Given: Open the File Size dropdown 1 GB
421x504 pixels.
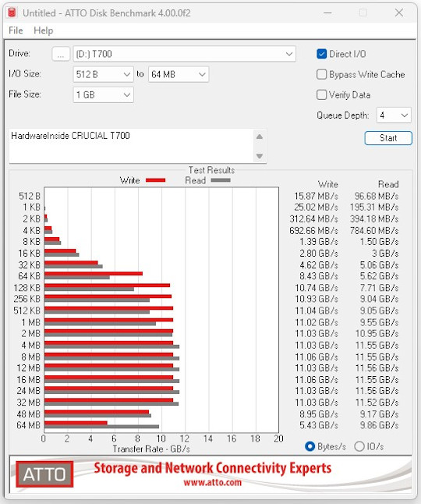Looking at the screenshot, I should [103, 95].
